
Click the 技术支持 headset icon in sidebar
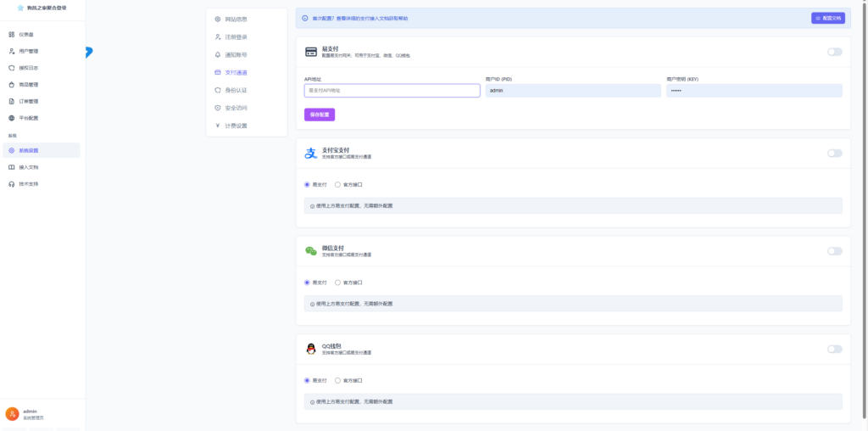pyautogui.click(x=12, y=183)
